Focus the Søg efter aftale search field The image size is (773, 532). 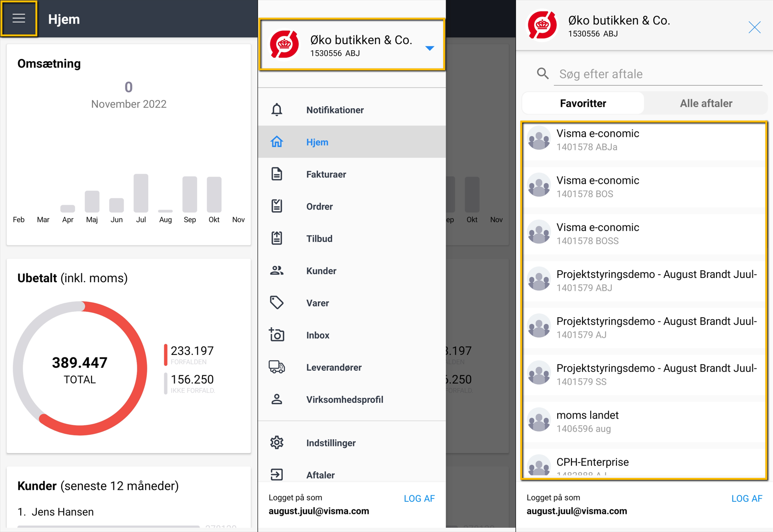pos(658,74)
